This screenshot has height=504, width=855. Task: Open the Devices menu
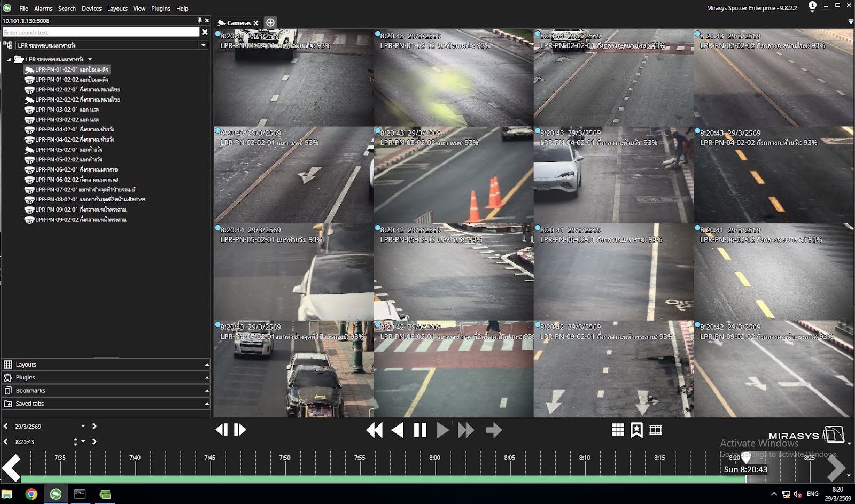pos(91,9)
